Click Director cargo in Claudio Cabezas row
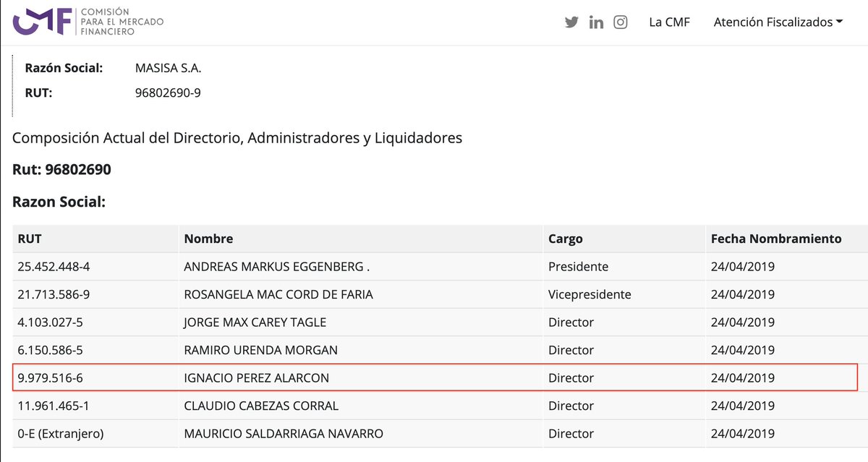Screen dimensions: 868x462 pos(571,406)
